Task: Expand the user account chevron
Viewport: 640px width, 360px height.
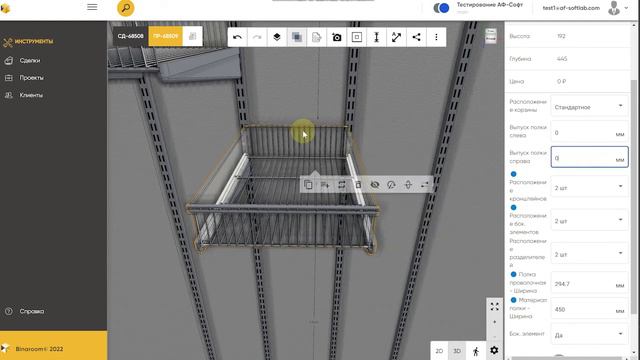Action: coord(626,8)
